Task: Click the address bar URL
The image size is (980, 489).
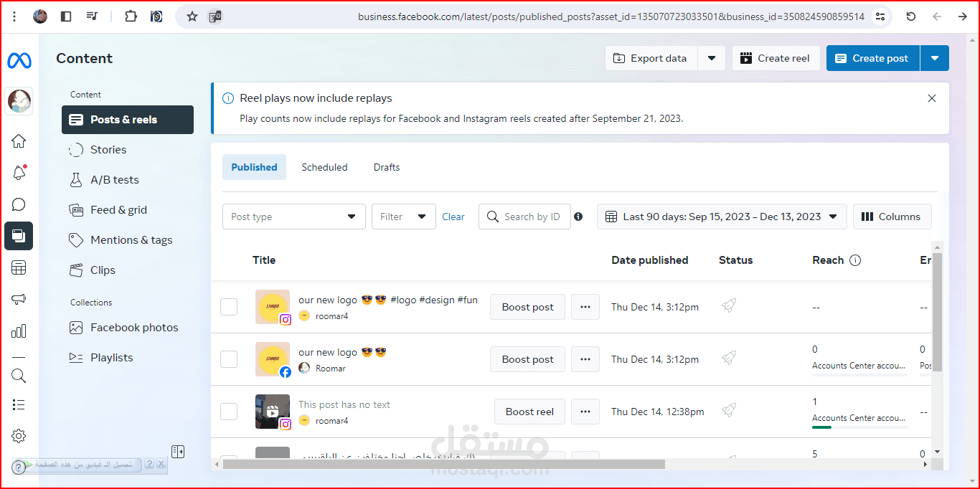Action: tap(611, 16)
